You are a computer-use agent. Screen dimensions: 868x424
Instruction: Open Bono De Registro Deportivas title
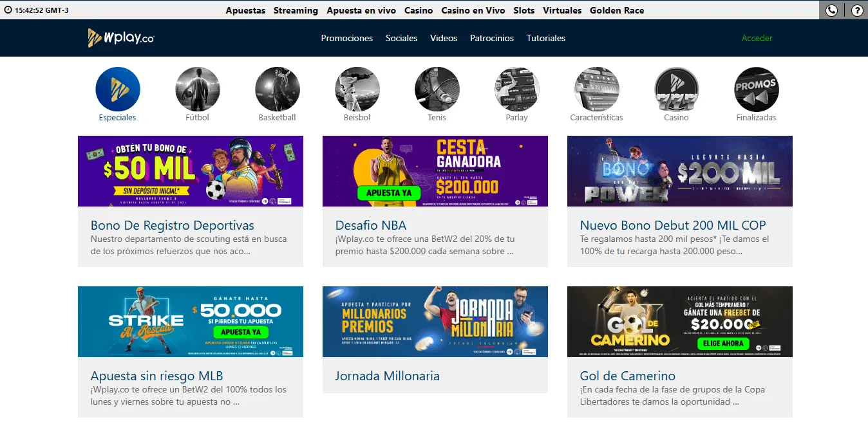(173, 225)
